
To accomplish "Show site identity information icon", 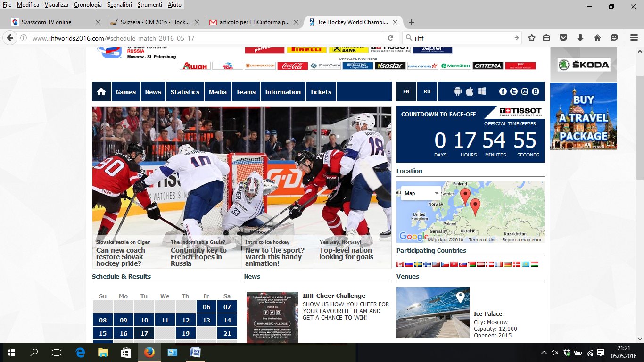I will coord(23,38).
